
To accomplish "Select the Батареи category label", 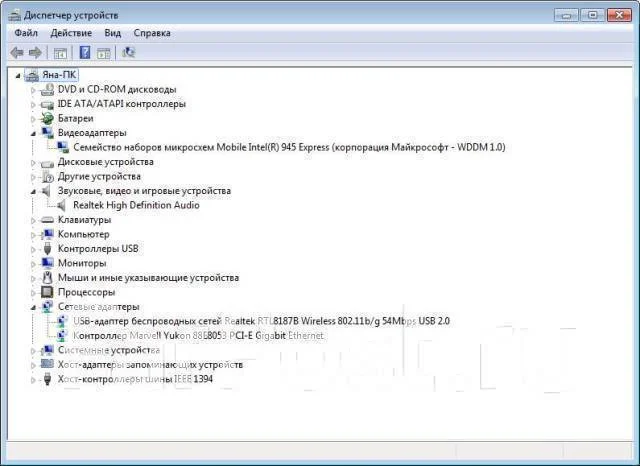I will tap(76, 118).
